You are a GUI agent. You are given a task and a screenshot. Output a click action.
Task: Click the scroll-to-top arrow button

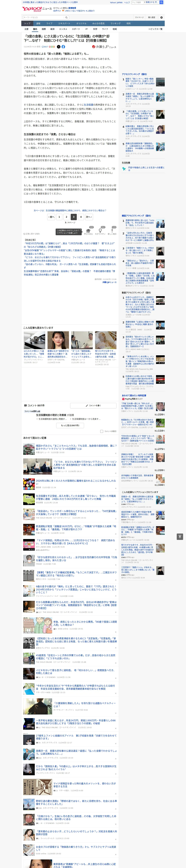180,536
